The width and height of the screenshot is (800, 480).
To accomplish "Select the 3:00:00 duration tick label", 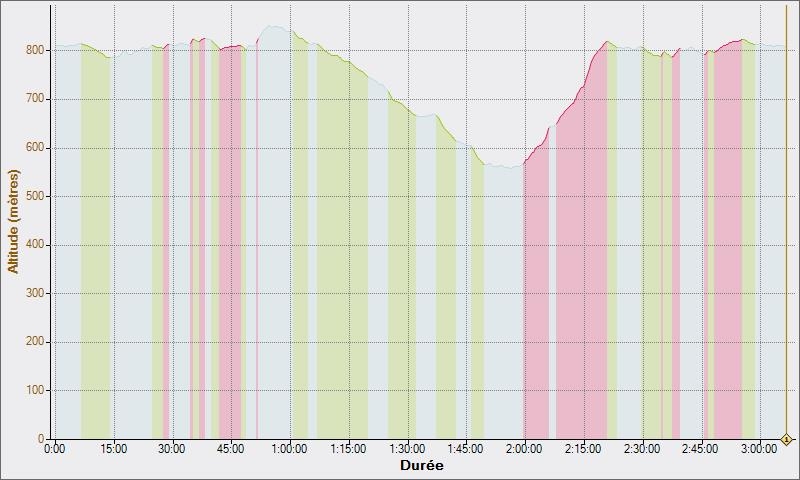I will (x=759, y=449).
